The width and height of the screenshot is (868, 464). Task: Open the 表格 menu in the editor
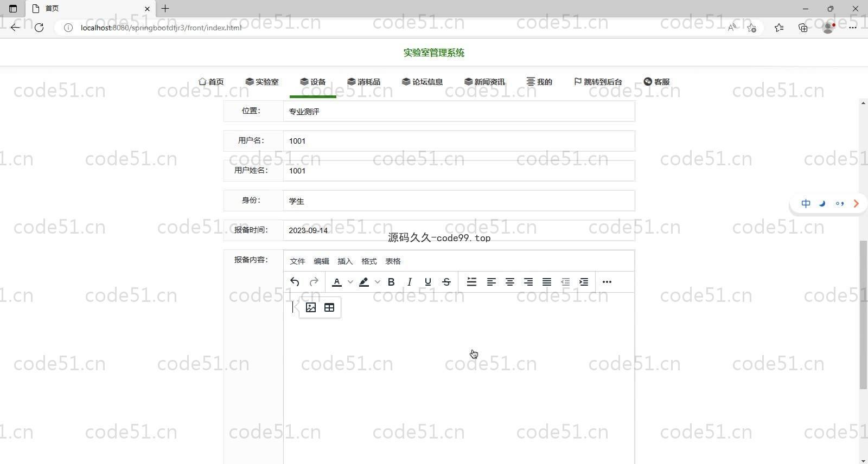pyautogui.click(x=393, y=261)
